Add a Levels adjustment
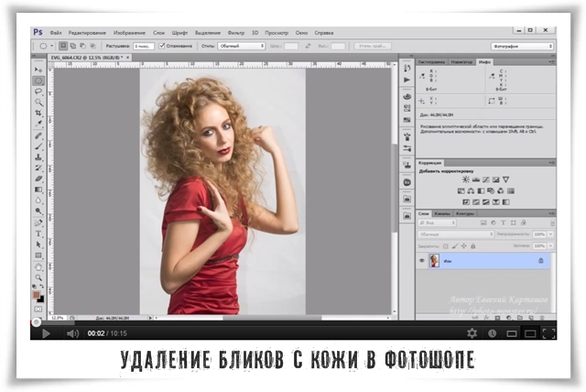The width and height of the screenshot is (586, 392). (476, 180)
